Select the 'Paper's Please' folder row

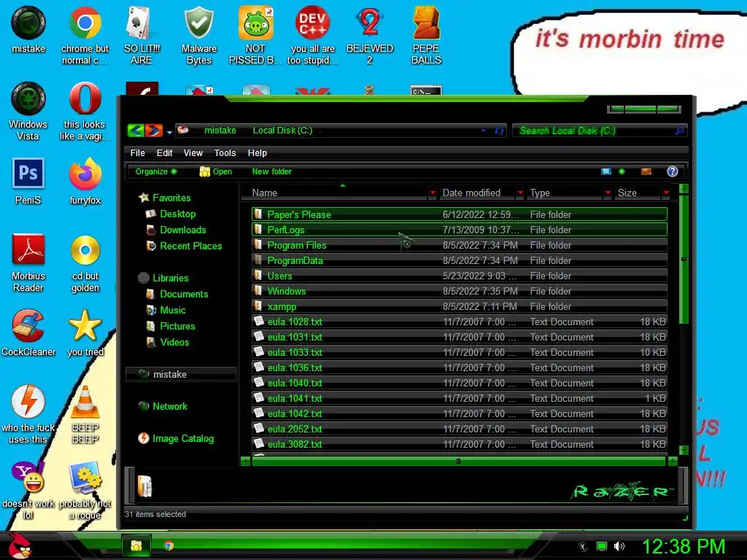point(460,214)
